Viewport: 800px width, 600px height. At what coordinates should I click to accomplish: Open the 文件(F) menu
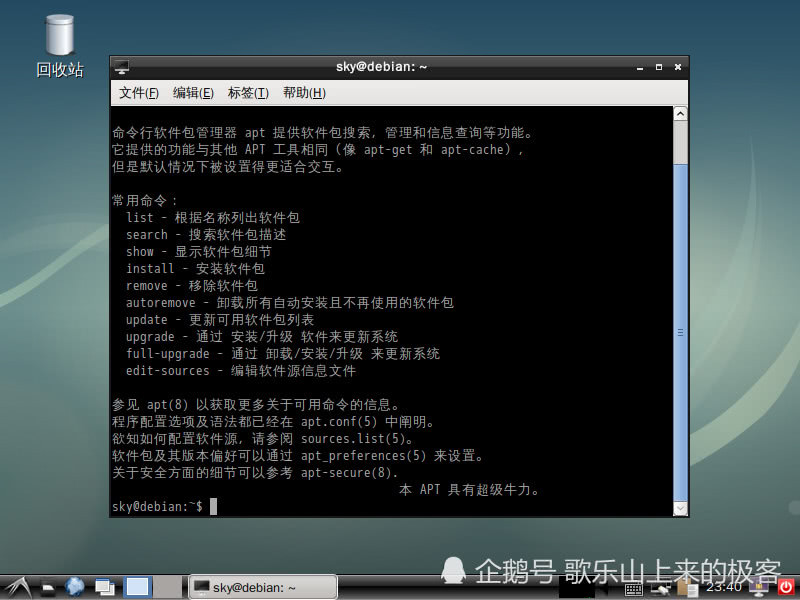click(139, 93)
